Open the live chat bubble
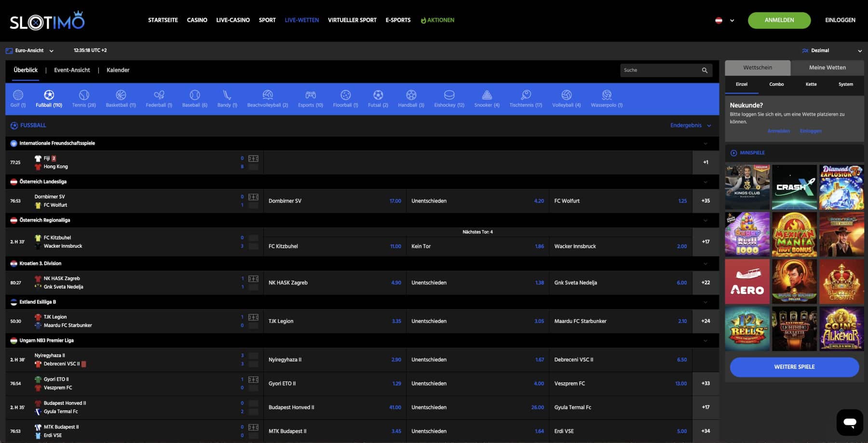Image resolution: width=868 pixels, height=443 pixels. (850, 423)
